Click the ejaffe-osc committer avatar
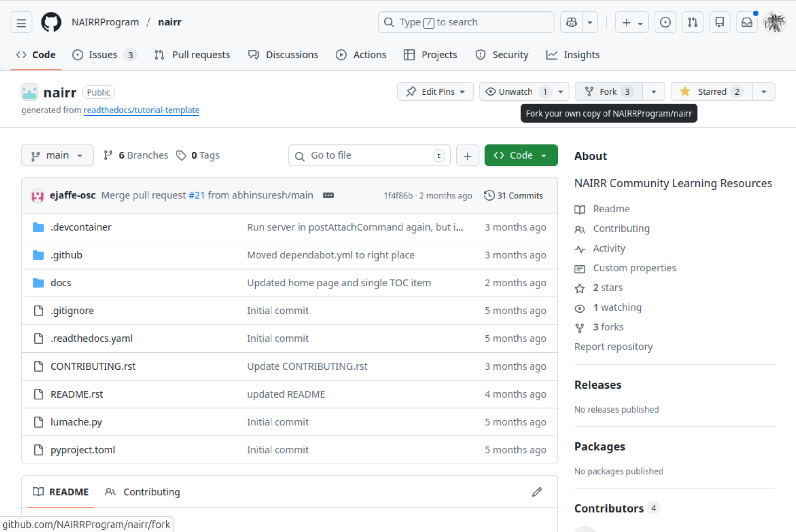 (38, 195)
